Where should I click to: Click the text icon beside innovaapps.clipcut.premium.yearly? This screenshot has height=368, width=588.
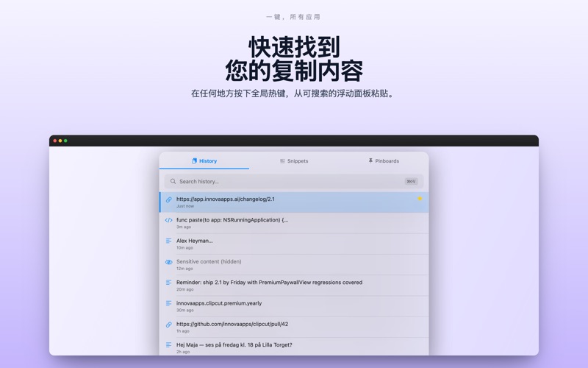[169, 303]
